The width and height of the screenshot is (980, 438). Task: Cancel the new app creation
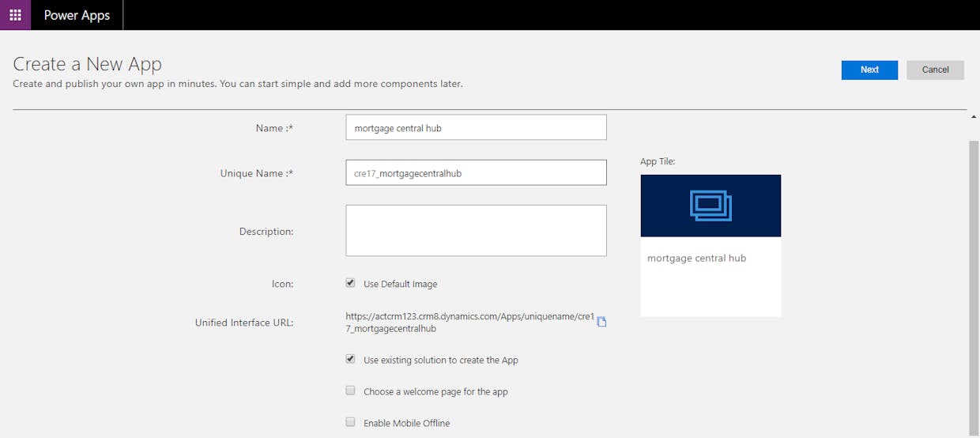point(935,70)
